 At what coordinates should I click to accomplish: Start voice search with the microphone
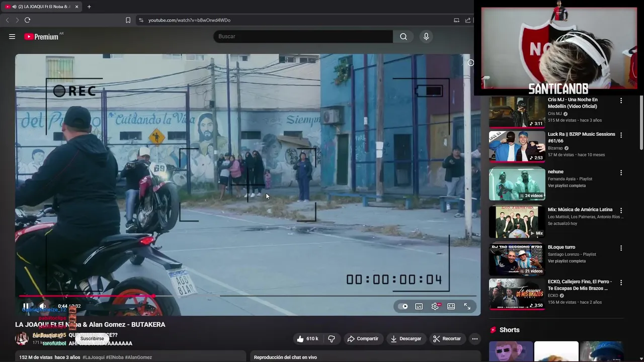click(x=426, y=37)
